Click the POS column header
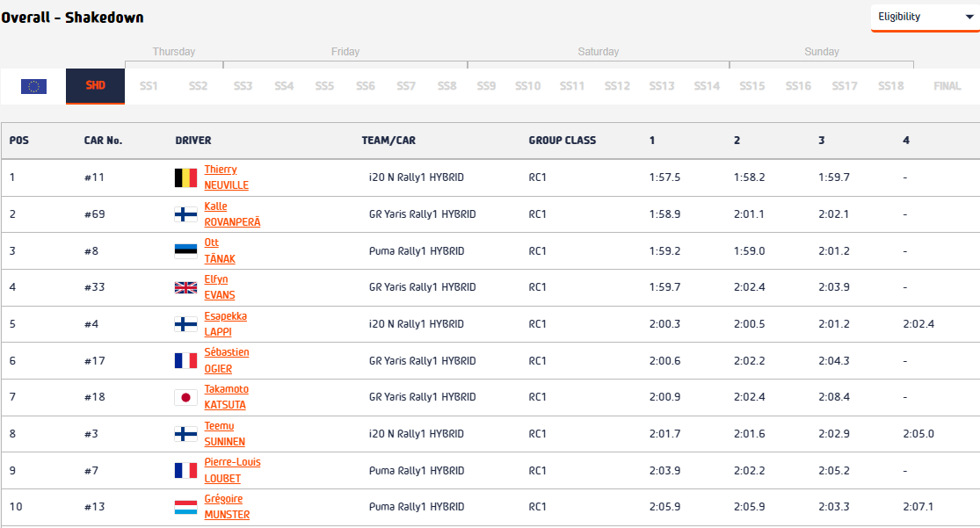This screenshot has width=980, height=528. click(x=18, y=141)
